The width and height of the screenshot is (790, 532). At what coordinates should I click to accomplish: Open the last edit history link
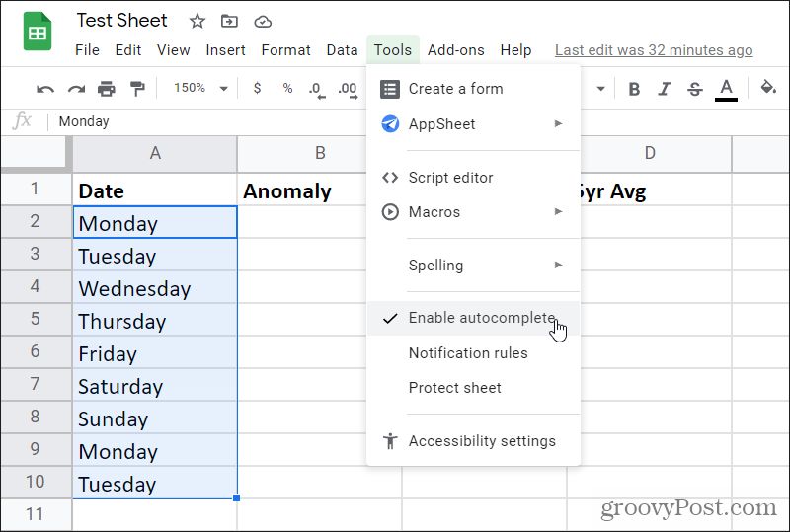tap(654, 50)
